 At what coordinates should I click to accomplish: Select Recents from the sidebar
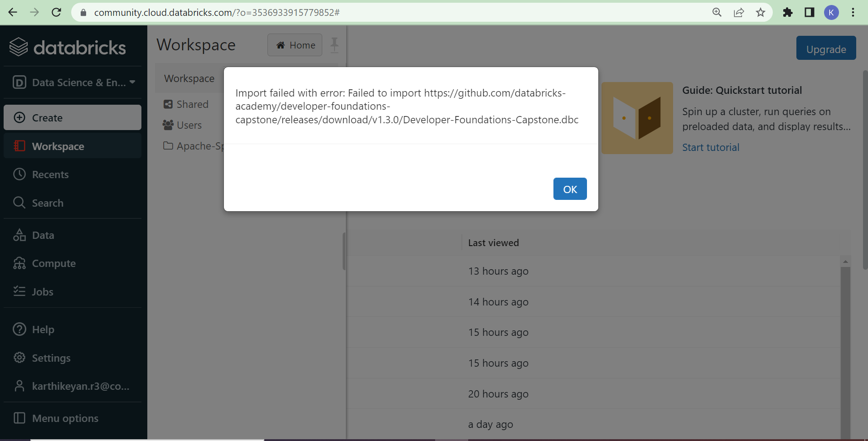50,174
